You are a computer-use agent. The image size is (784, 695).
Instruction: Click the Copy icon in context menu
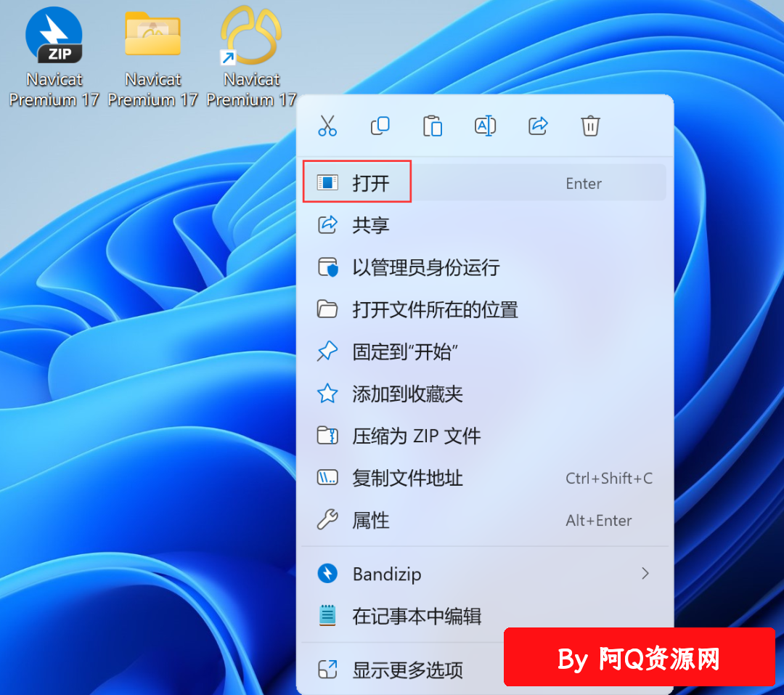380,126
